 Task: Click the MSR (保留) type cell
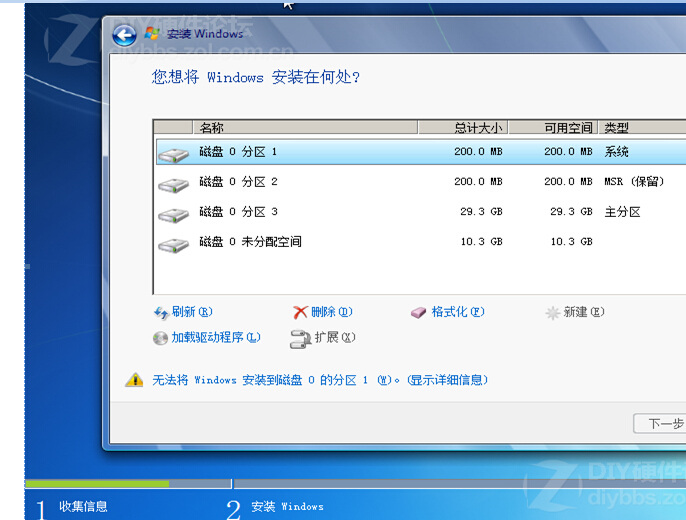(x=634, y=181)
